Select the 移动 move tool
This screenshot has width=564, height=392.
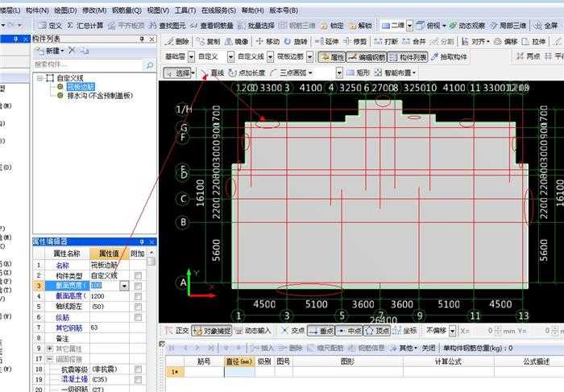267,42
